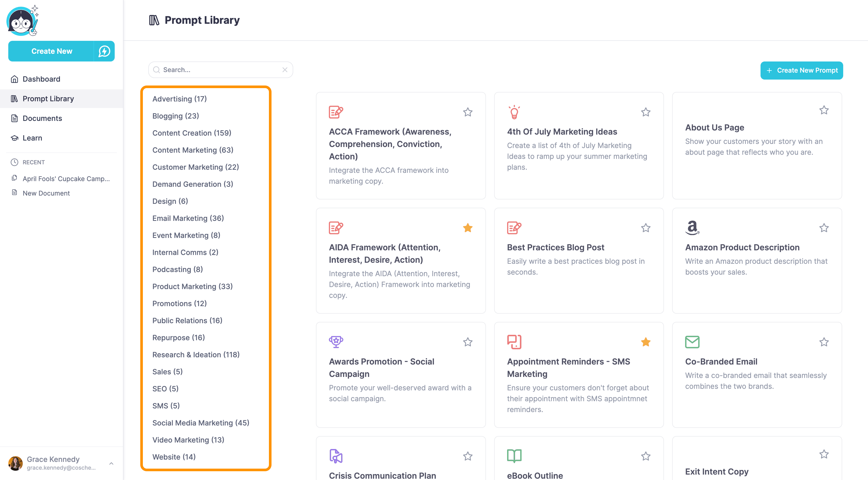The width and height of the screenshot is (868, 480).
Task: Open recent April Fools' Cupcake document
Action: 66,179
